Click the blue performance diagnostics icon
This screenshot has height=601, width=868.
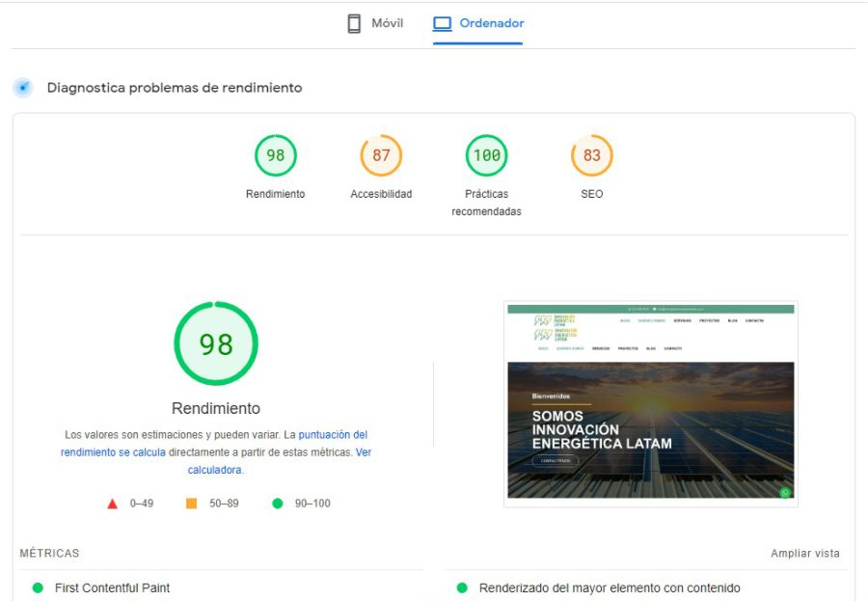(x=23, y=88)
